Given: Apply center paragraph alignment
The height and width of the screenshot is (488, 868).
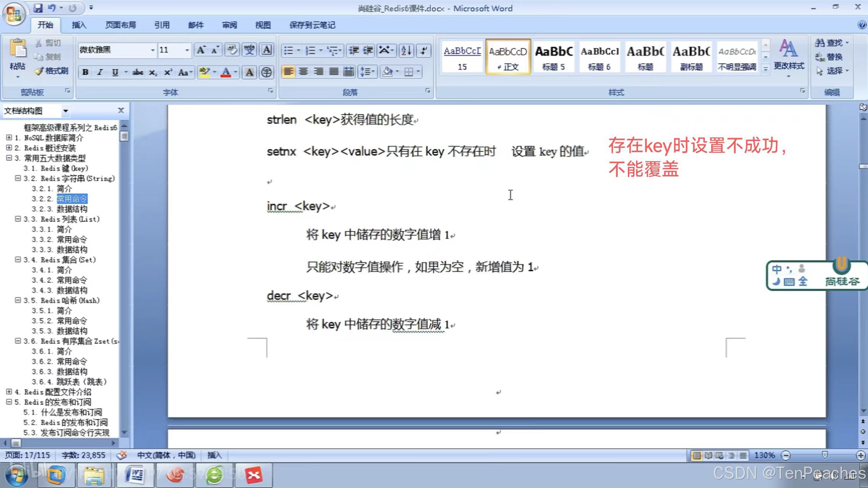Looking at the screenshot, I should tap(304, 72).
